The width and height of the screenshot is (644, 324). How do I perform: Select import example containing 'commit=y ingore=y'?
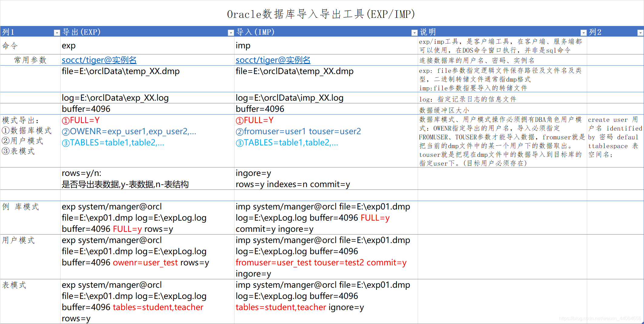pos(326,218)
